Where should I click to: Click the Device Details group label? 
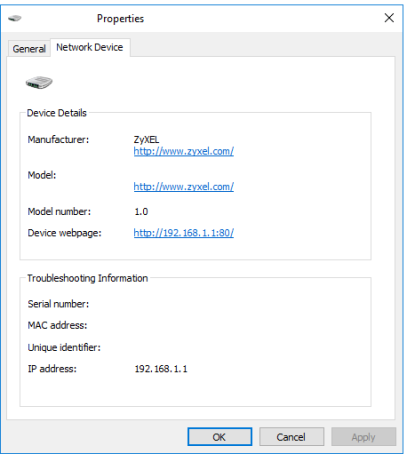click(57, 113)
